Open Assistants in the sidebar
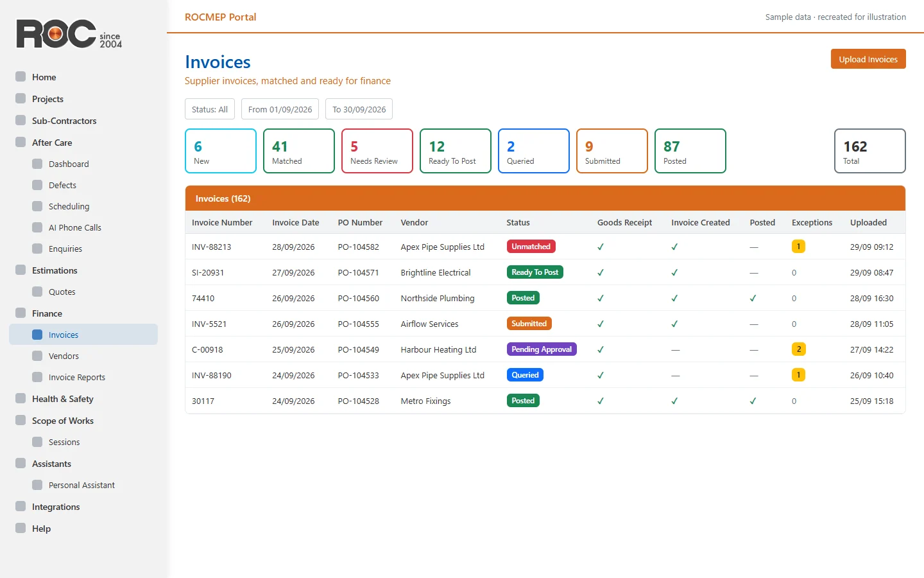This screenshot has width=924, height=578. point(83,464)
